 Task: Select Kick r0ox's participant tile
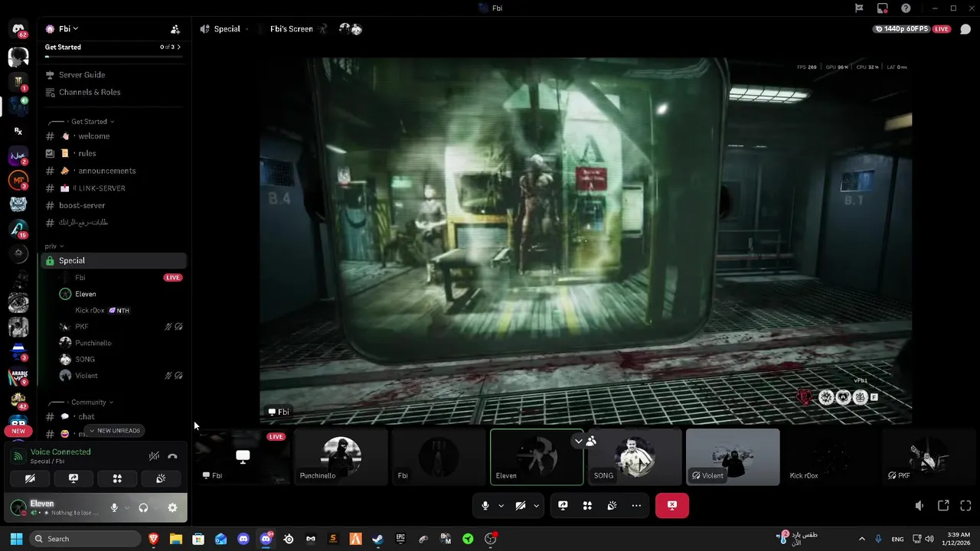click(831, 457)
